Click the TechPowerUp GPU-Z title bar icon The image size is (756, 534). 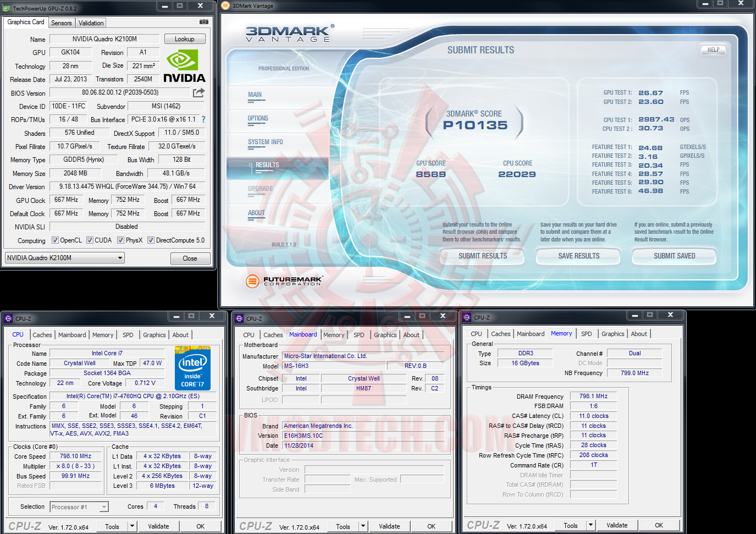[7, 8]
